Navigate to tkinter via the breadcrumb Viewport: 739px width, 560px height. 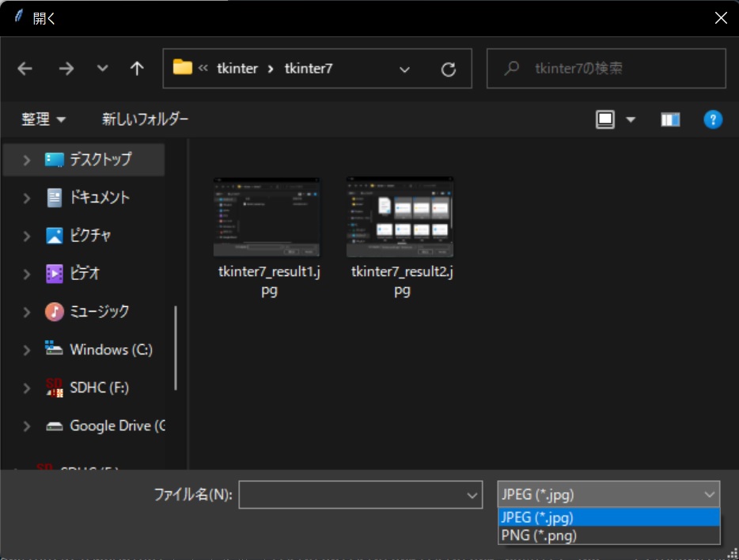tap(237, 68)
